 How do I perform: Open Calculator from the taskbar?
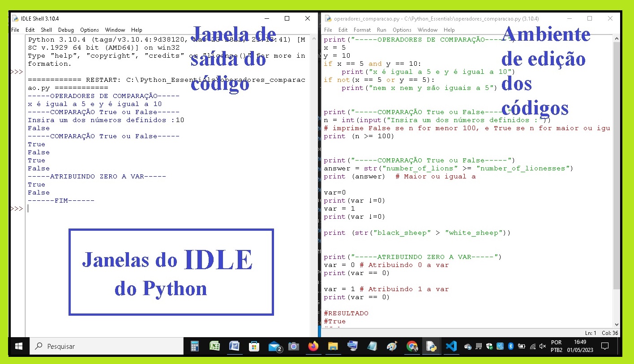tap(194, 346)
